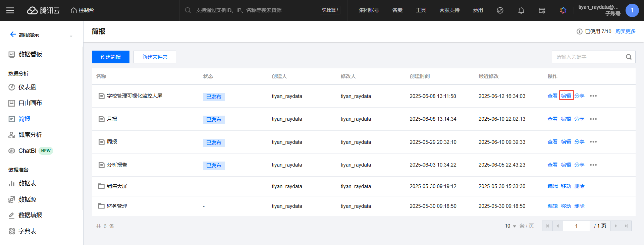Image resolution: width=644 pixels, height=245 pixels.
Task: Click the Tencent Cloud logo
Action: click(x=43, y=10)
